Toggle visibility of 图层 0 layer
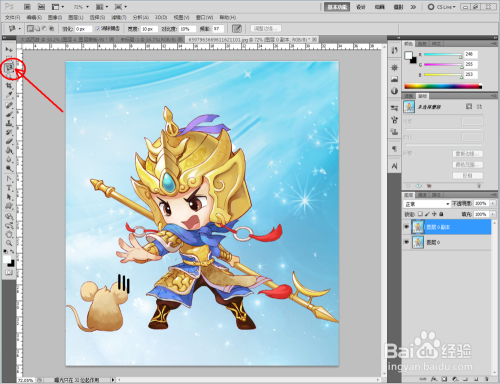The width and height of the screenshot is (500, 384). 406,242
